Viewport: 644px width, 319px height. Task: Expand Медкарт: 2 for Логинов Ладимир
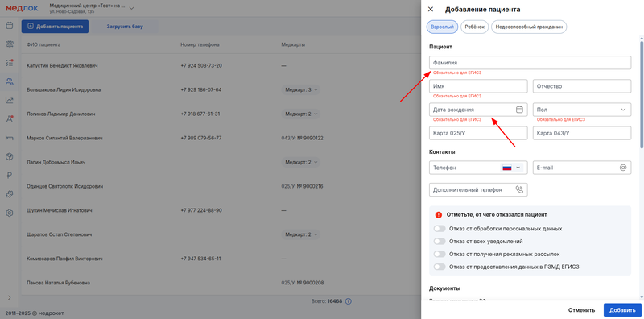coord(300,114)
